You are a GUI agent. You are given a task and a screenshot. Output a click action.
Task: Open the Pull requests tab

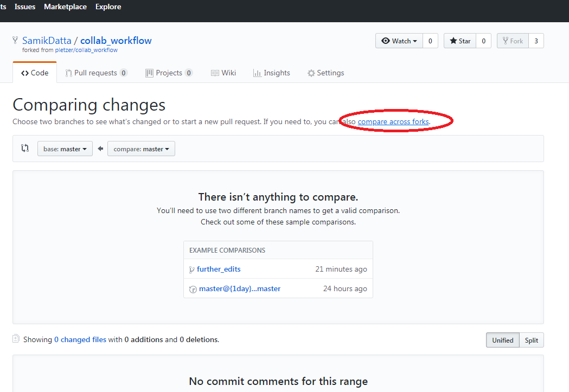pyautogui.click(x=96, y=73)
